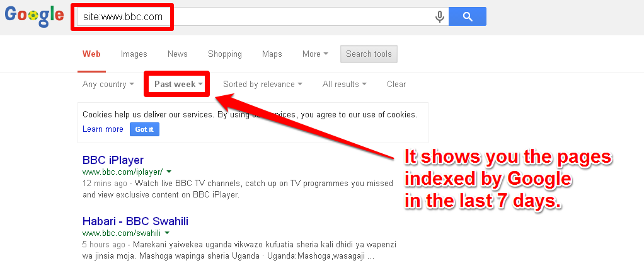Click the Google logo
Screen dimensions: 644x270
(34, 16)
